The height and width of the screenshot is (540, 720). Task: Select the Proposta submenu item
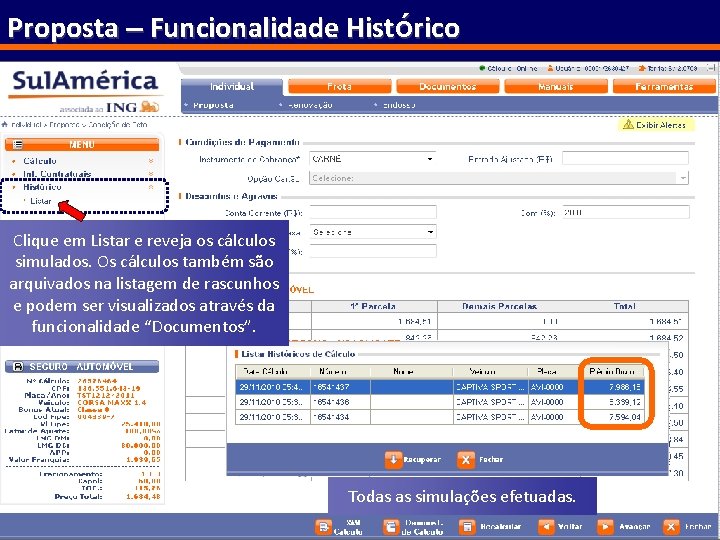pos(213,105)
